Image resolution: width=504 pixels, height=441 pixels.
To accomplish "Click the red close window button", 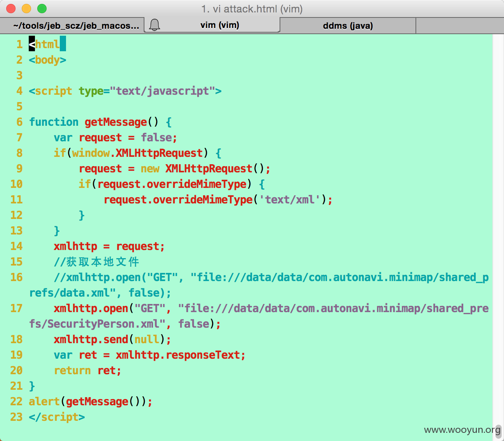I will (11, 9).
